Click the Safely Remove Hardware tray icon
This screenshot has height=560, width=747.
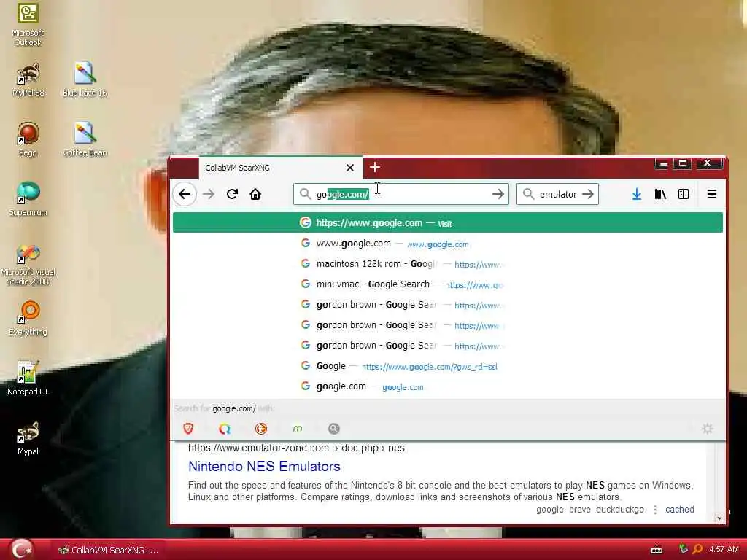[683, 549]
